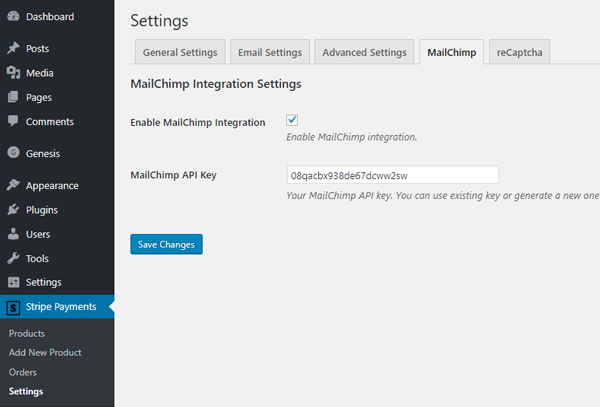Click the 'Settings' page title
This screenshot has width=600, height=407.
(160, 21)
